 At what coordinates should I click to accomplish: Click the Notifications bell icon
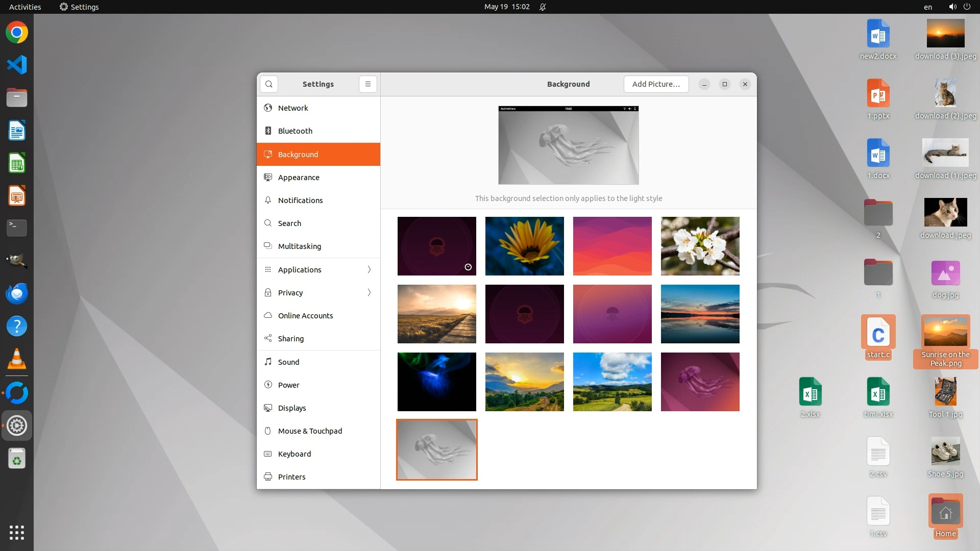(268, 200)
